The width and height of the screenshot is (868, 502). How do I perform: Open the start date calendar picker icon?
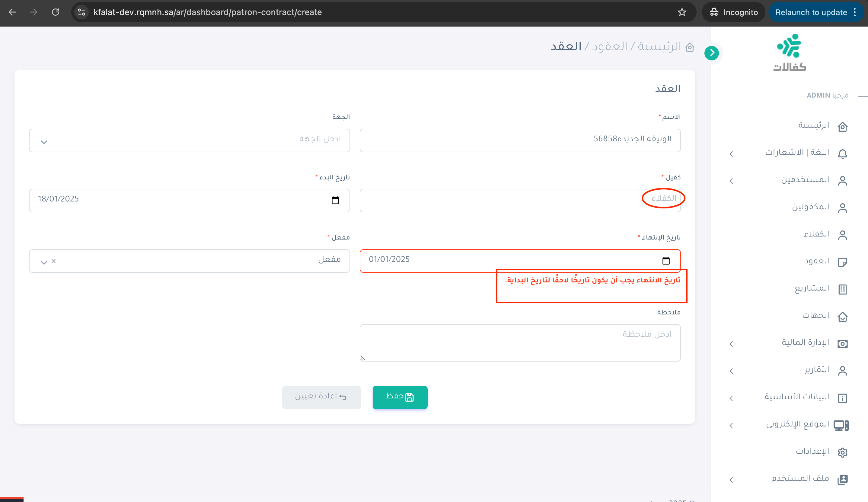coord(335,200)
